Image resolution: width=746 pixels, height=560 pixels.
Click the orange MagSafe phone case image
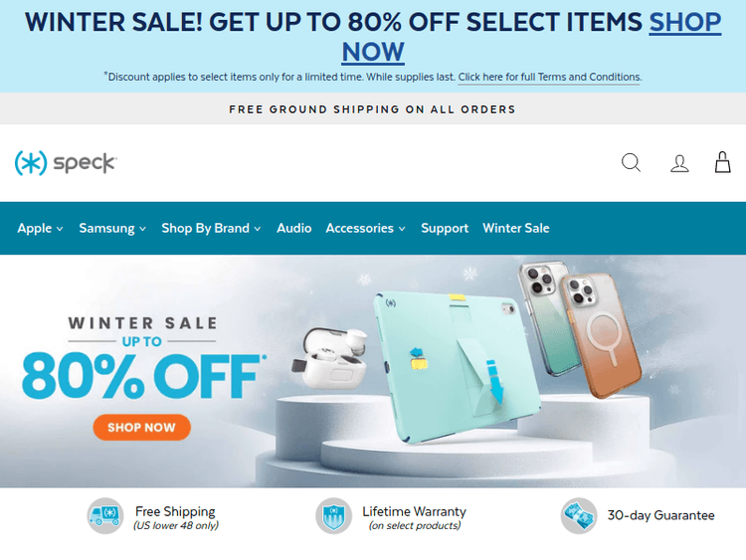click(x=601, y=335)
